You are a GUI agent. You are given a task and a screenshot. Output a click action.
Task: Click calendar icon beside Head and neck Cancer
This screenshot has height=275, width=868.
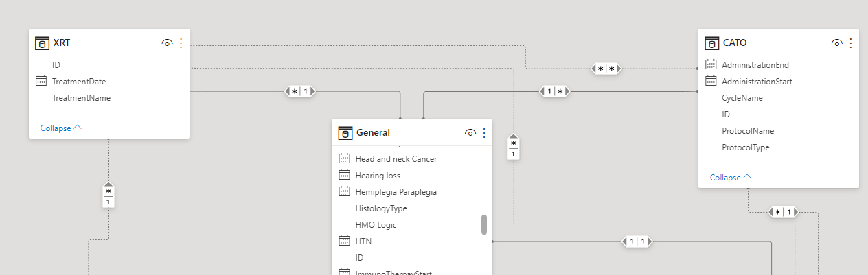[345, 158]
